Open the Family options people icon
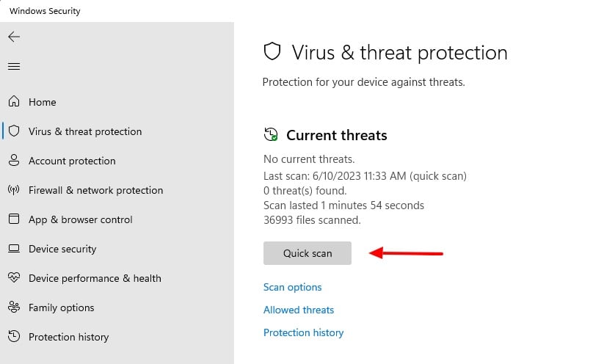Screen dimensions: 593x364 point(14,307)
